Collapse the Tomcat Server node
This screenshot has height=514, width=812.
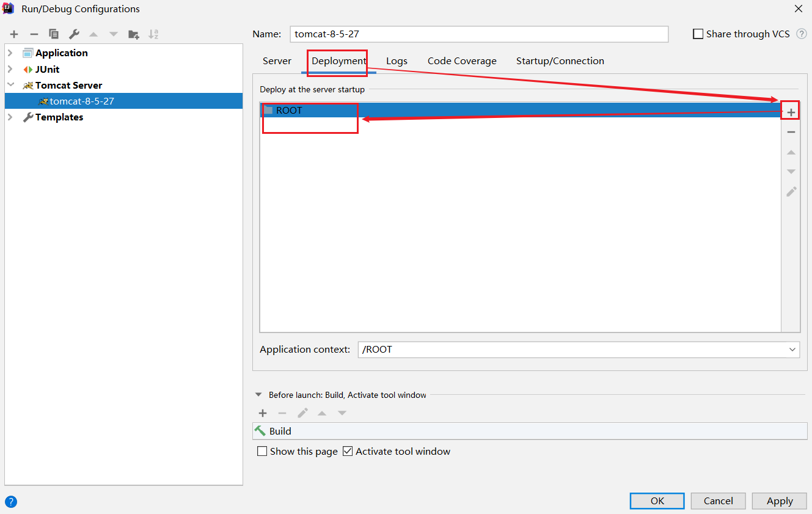pyautogui.click(x=10, y=85)
